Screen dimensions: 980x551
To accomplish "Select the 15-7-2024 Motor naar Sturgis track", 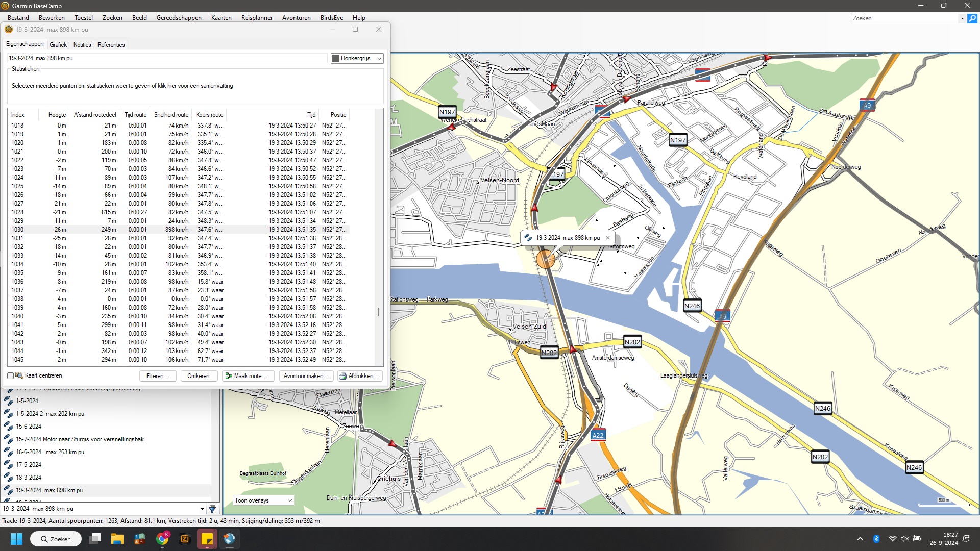I will pyautogui.click(x=80, y=439).
